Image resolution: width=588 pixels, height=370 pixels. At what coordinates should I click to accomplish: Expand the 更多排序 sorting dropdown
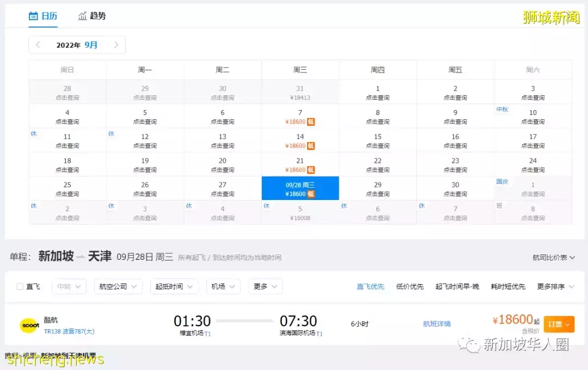point(555,286)
